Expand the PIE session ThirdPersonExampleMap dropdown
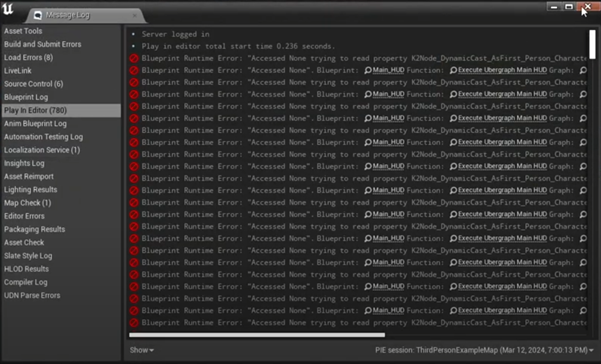Viewport: 601px width, 364px height. coord(484,350)
